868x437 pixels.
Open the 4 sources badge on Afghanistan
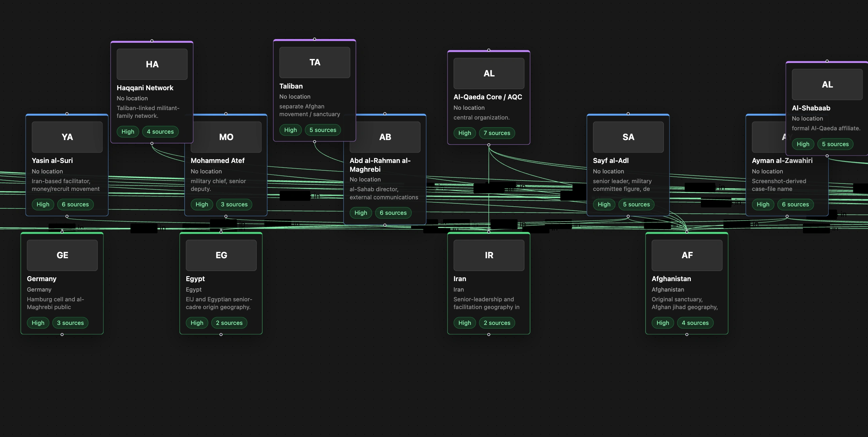[695, 323]
